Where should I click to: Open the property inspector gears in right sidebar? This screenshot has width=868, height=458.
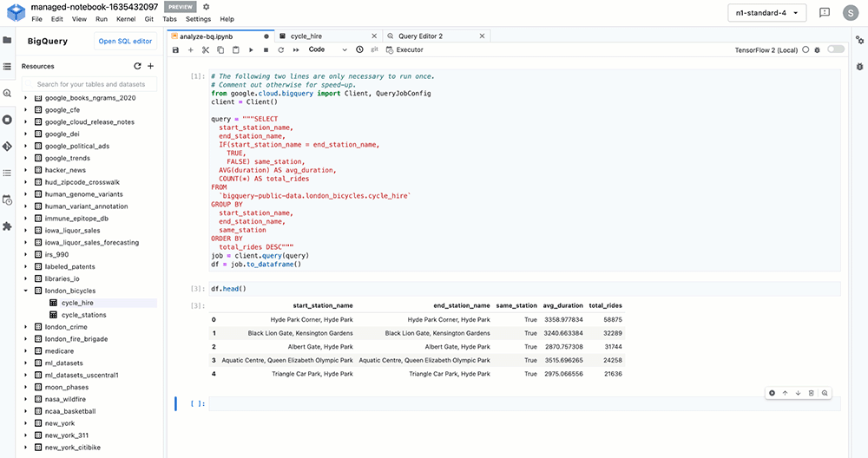point(859,40)
